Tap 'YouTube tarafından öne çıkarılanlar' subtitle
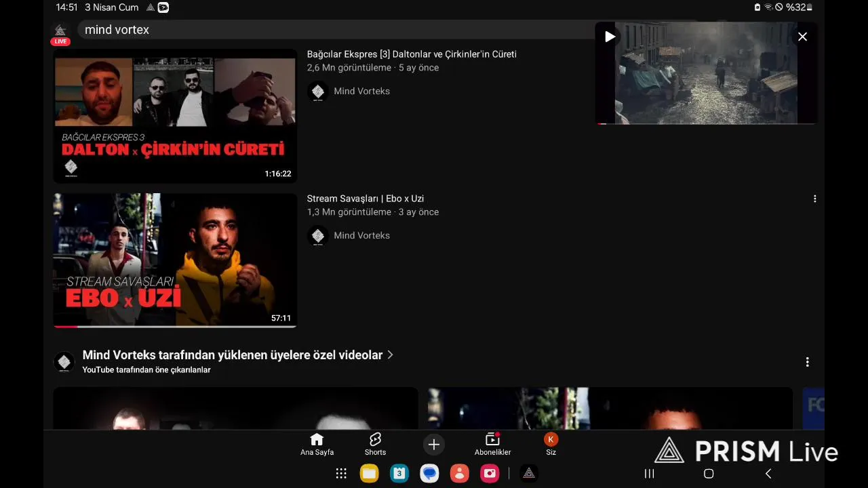868x488 pixels. point(146,370)
